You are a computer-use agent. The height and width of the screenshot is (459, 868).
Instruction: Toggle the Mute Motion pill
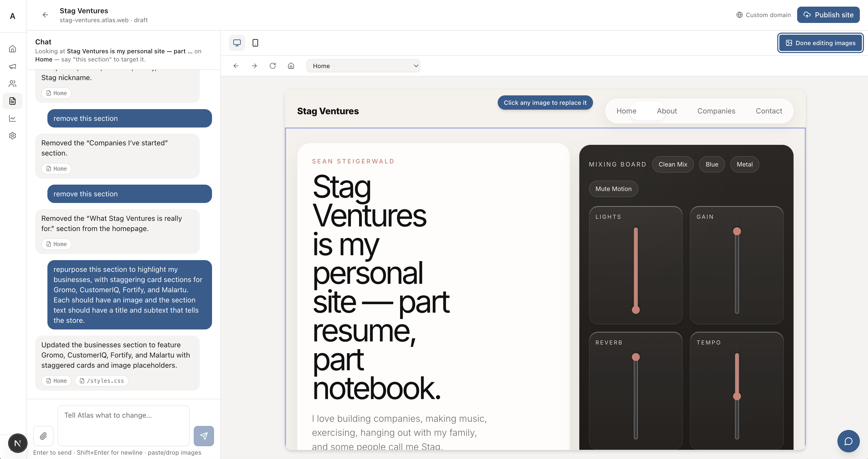click(613, 189)
